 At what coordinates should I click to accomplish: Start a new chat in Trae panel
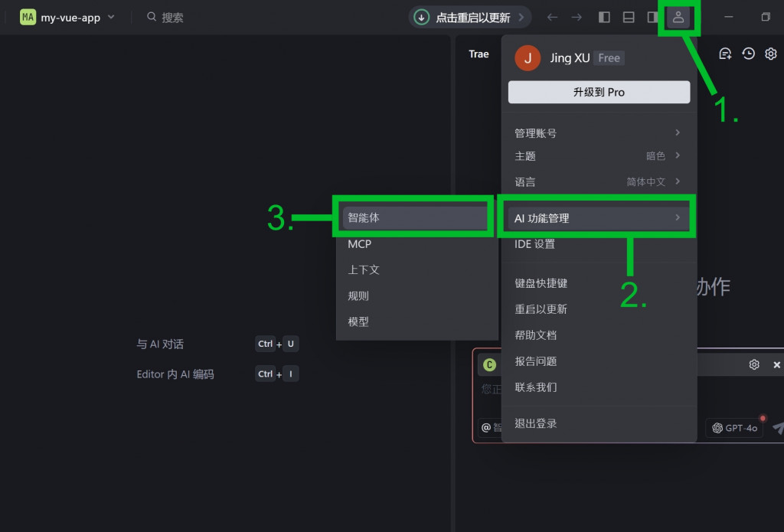click(x=725, y=54)
